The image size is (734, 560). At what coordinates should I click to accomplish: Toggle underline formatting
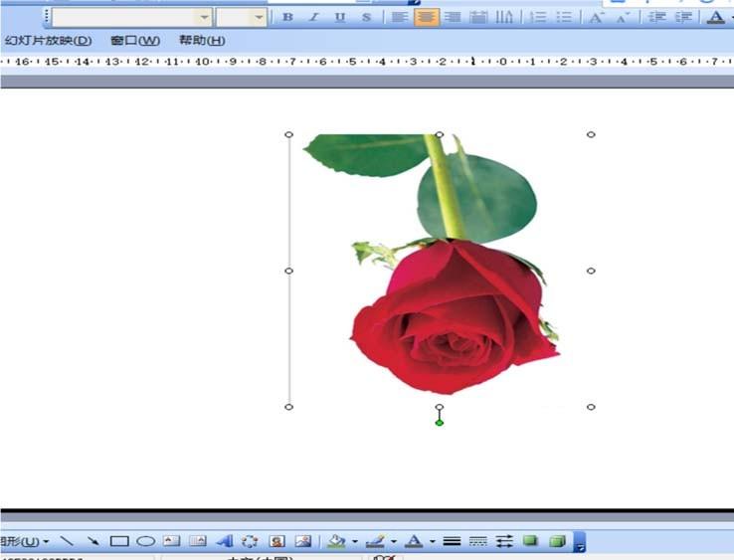340,17
